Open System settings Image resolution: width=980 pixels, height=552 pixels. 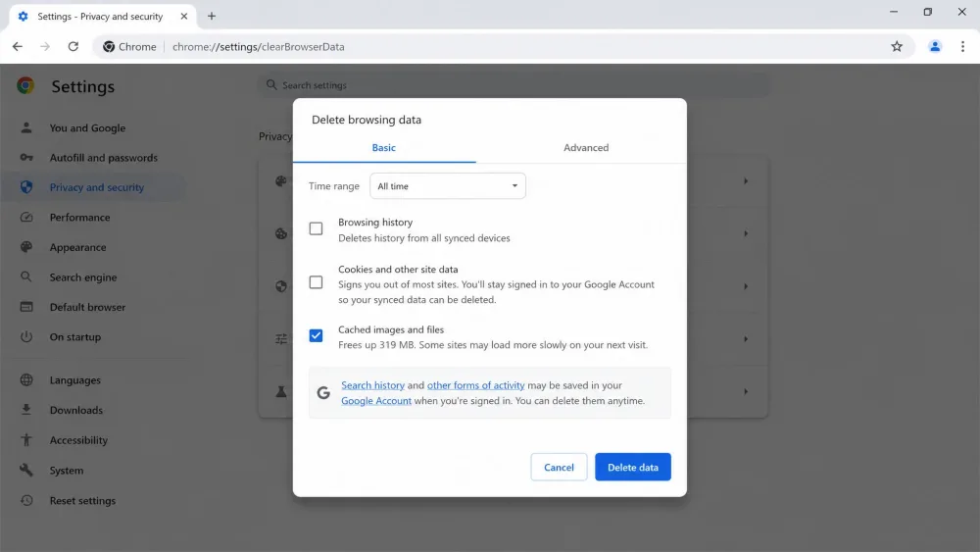tap(67, 470)
